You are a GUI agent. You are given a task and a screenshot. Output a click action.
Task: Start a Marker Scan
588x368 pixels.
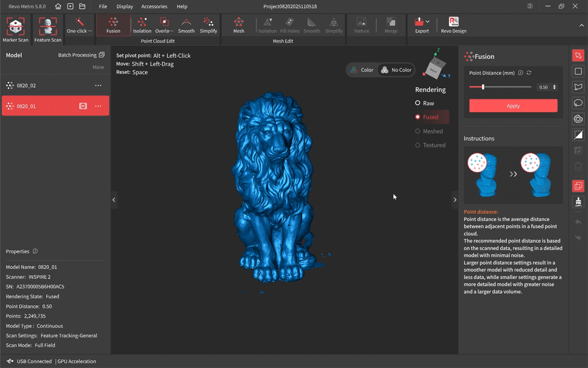click(x=15, y=29)
